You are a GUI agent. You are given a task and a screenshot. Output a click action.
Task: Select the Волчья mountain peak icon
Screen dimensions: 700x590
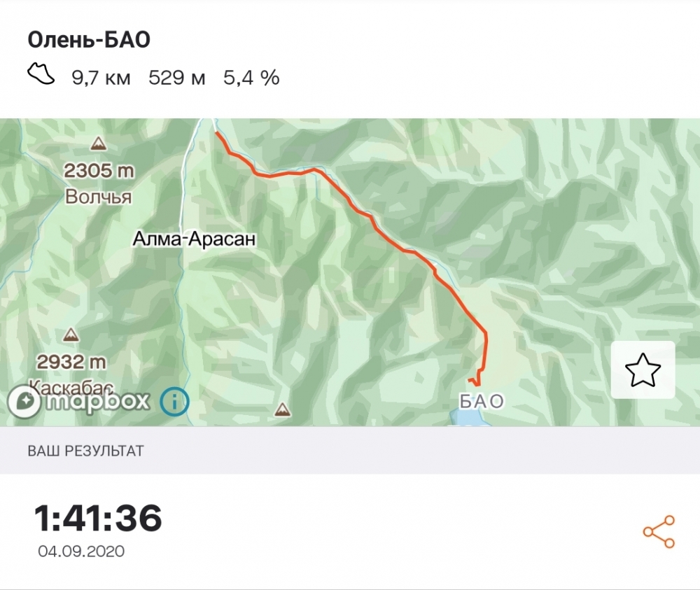tap(99, 144)
